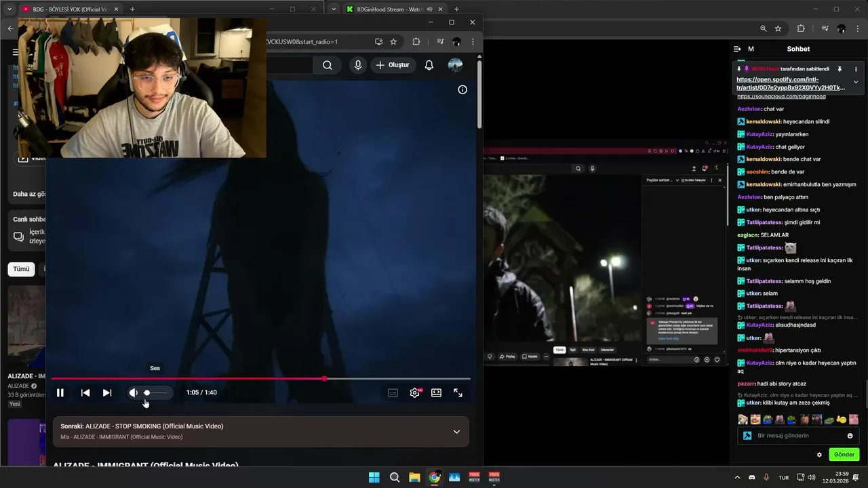Click message 'hadi abi story atcaz'
The height and width of the screenshot is (488, 868).
783,384
